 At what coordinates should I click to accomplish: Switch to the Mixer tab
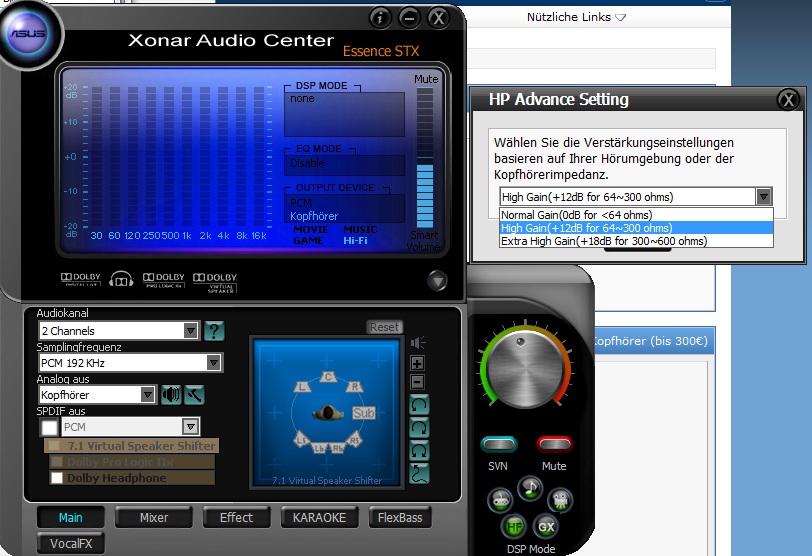coord(154,517)
